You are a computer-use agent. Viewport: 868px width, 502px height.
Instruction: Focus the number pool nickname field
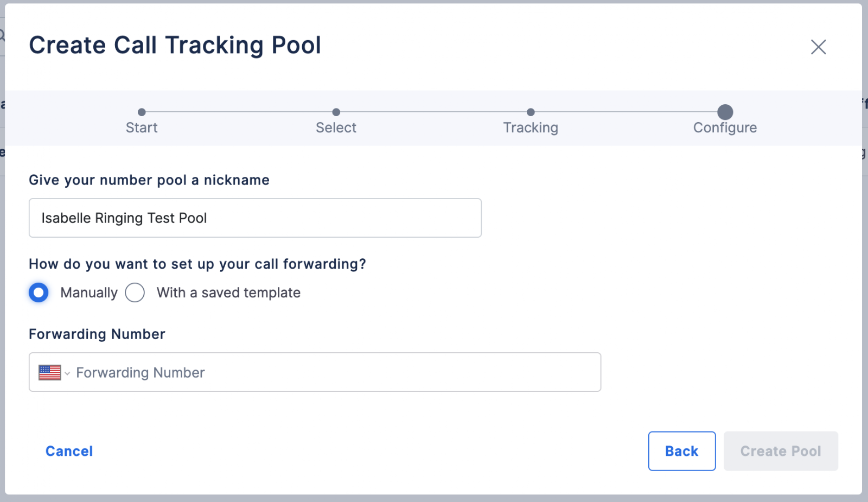click(255, 218)
